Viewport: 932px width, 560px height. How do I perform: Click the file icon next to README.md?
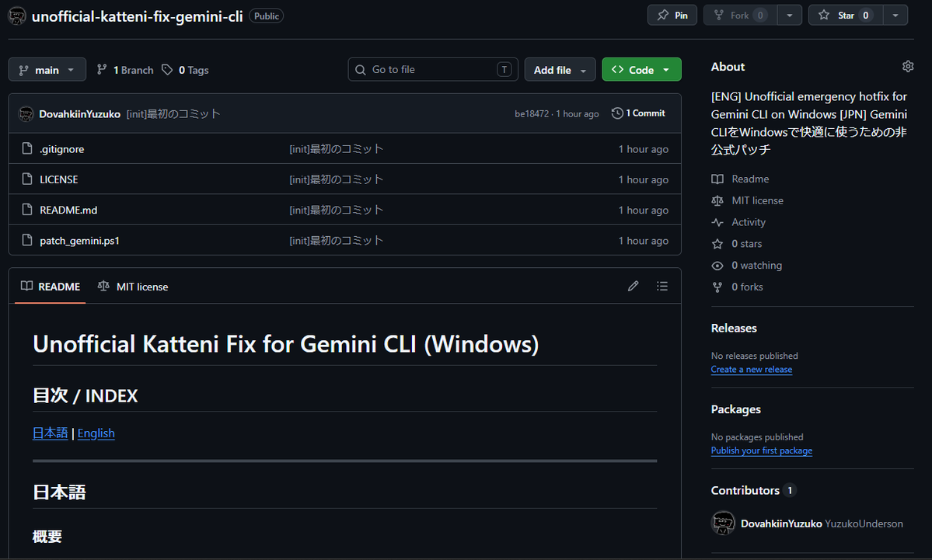(x=26, y=210)
